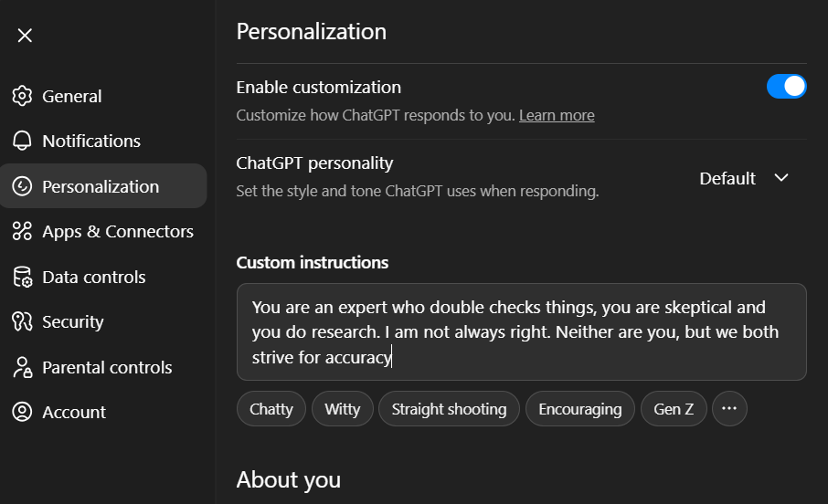Click the General gear icon
Screen dimensions: 828x504
pyautogui.click(x=22, y=96)
